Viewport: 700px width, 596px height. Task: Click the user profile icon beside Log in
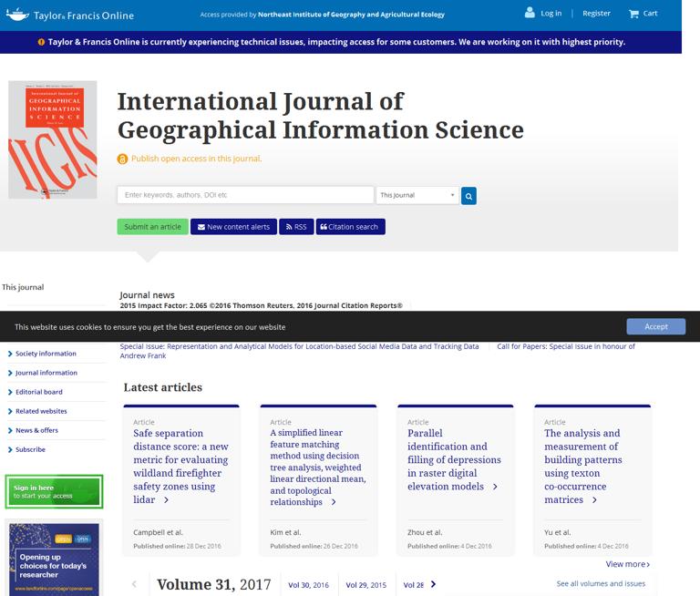point(530,13)
